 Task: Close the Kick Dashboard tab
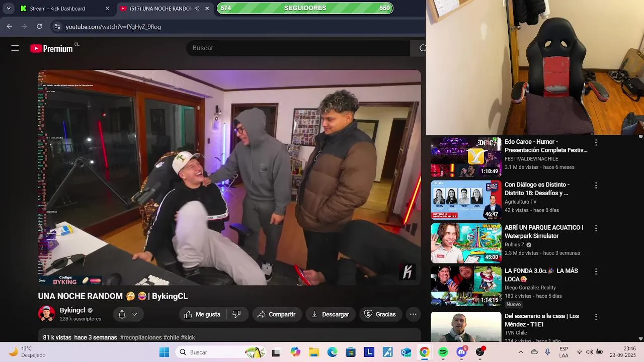(107, 9)
